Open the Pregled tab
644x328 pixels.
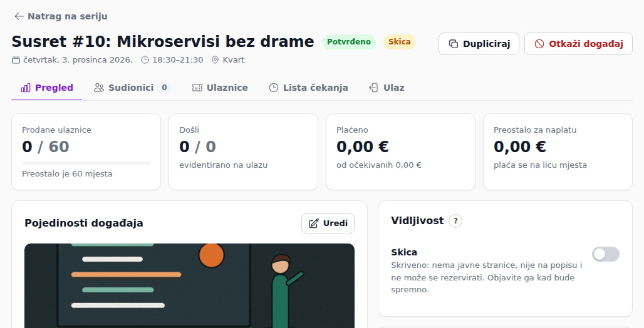tap(47, 88)
